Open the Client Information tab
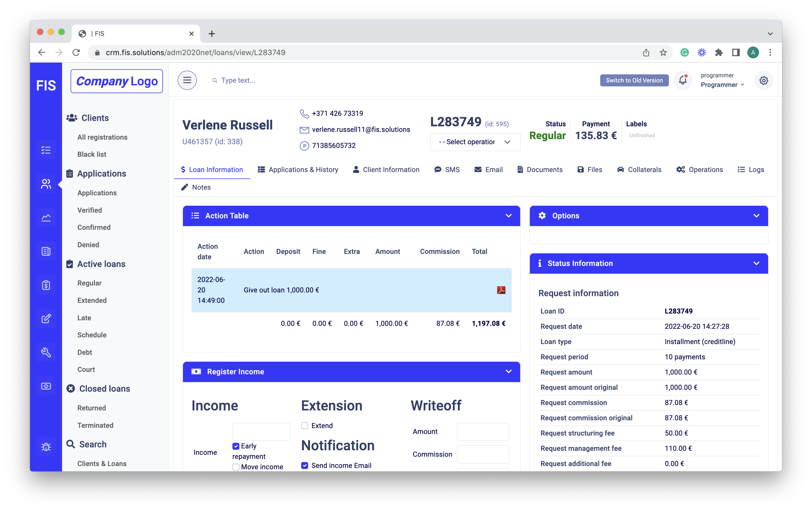 388,170
